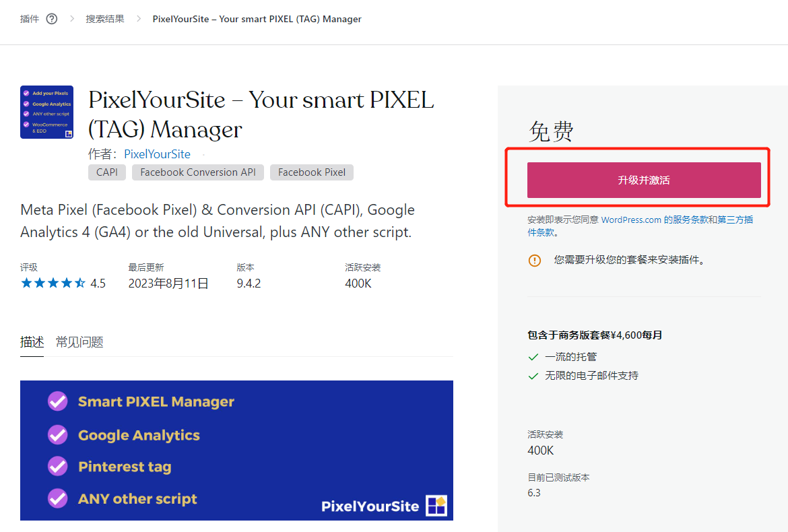Select the Facebook Conversion API tag
Screen dimensions: 788x532
(x=198, y=172)
